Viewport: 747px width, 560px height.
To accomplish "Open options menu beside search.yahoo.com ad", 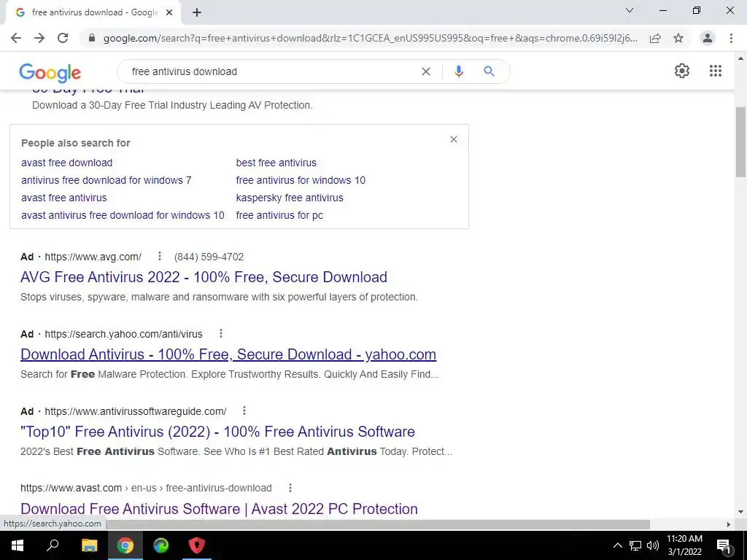I will pos(220,333).
